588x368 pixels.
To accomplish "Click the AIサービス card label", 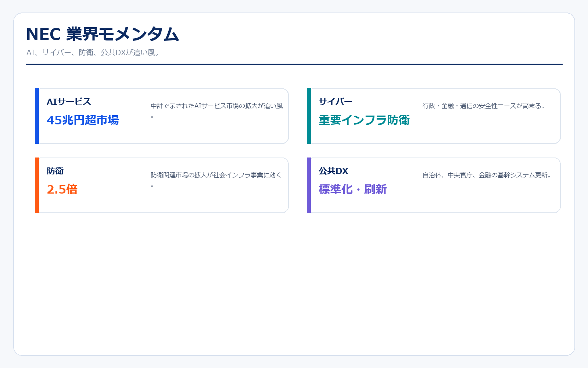I will pyautogui.click(x=69, y=102).
